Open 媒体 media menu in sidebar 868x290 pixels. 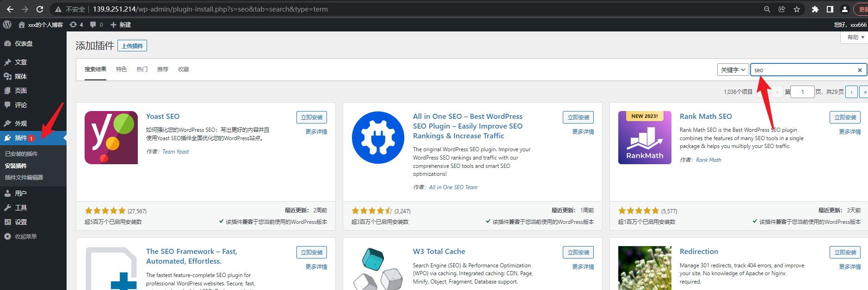(33, 76)
